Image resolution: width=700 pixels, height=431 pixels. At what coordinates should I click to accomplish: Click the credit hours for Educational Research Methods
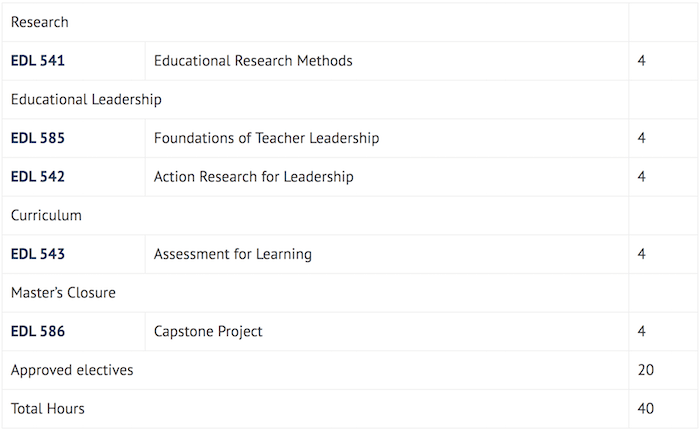(642, 61)
